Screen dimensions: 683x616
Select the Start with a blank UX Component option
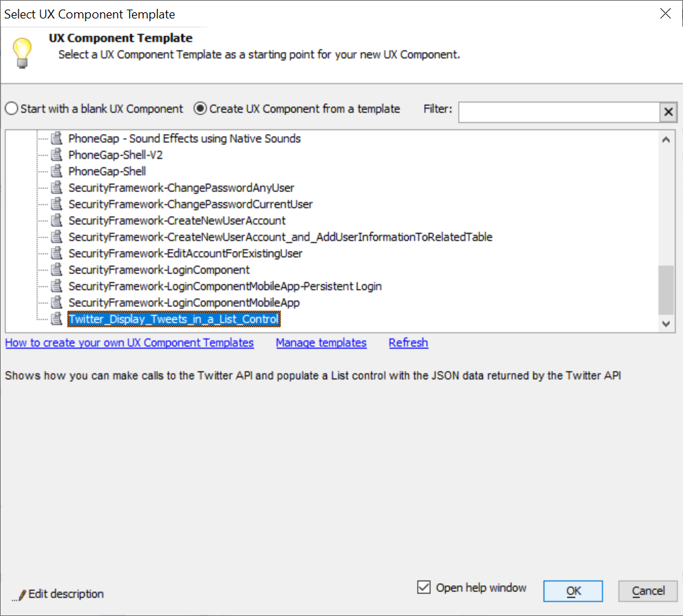[x=11, y=108]
